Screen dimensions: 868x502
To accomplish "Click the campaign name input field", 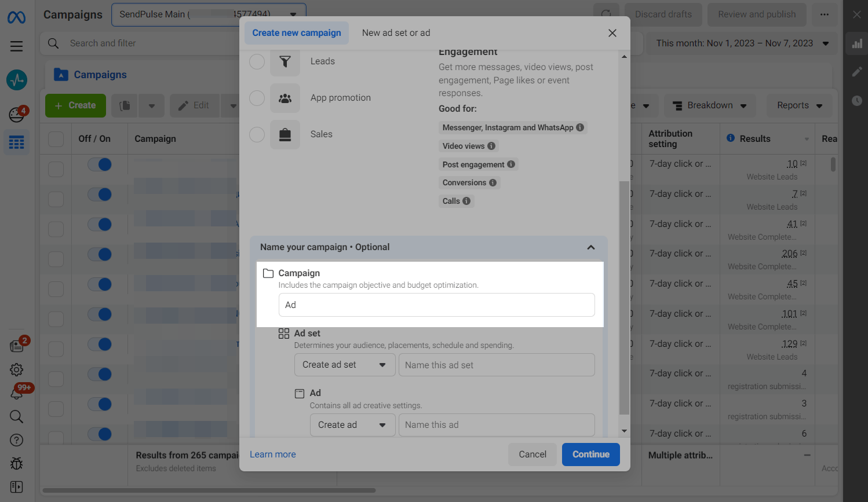I will 436,305.
